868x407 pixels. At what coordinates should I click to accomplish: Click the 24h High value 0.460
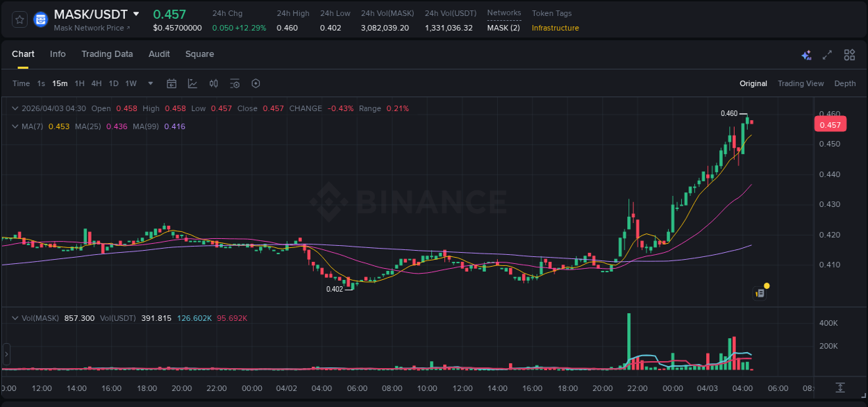pyautogui.click(x=287, y=28)
